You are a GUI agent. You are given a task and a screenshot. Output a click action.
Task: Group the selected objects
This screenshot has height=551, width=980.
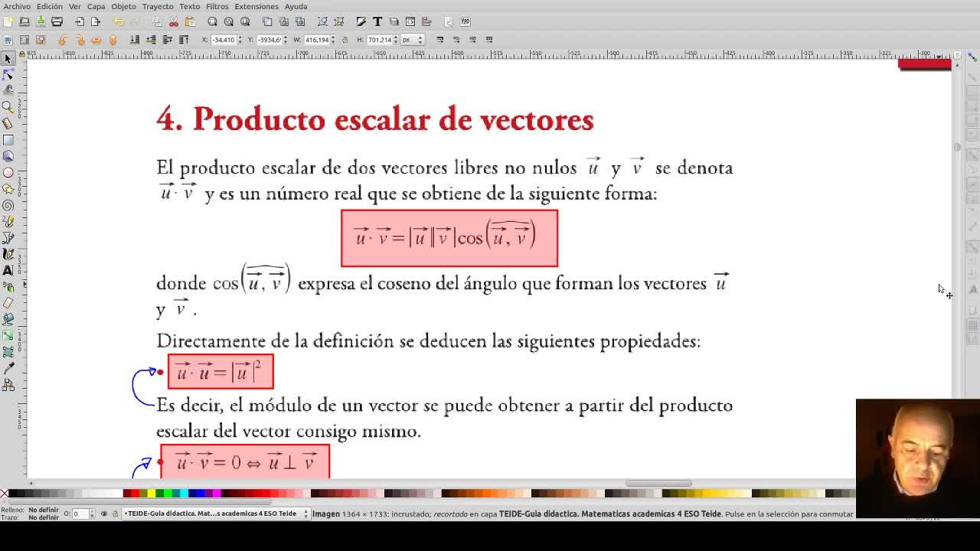322,21
